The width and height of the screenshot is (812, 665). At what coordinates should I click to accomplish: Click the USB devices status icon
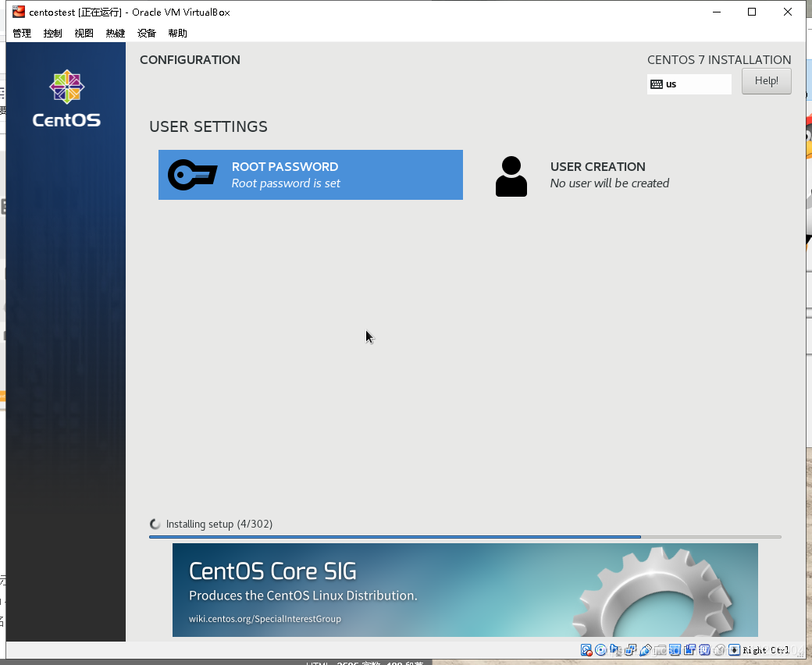point(645,650)
